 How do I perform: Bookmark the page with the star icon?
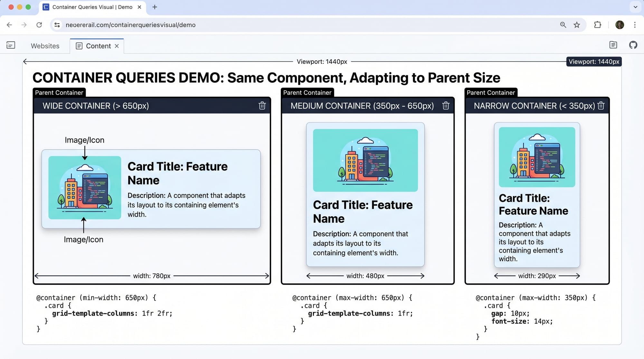577,25
